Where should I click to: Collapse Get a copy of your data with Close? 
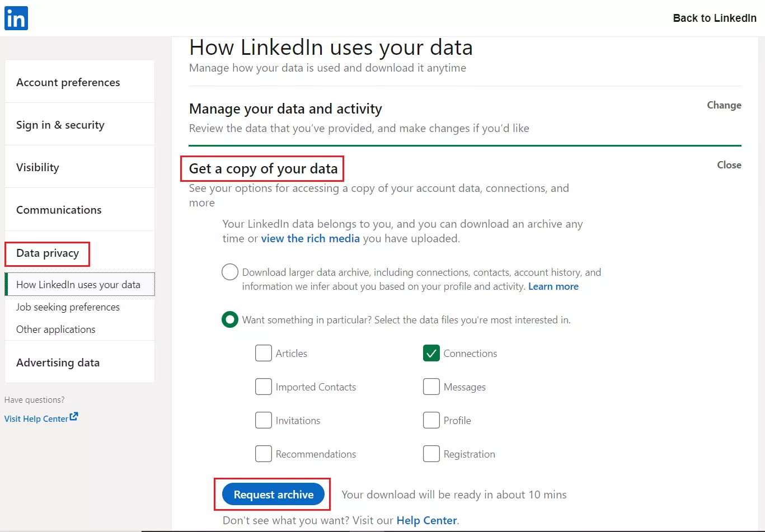pos(729,165)
